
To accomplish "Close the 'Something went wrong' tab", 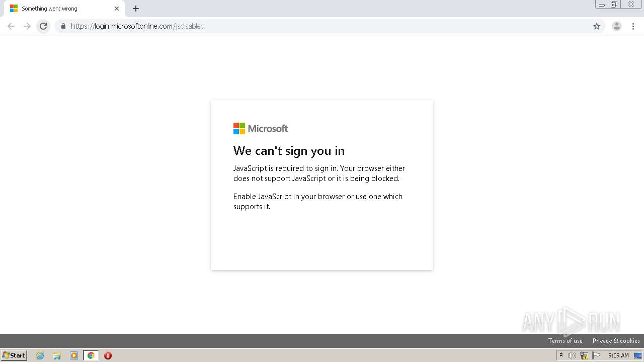I will (x=117, y=9).
